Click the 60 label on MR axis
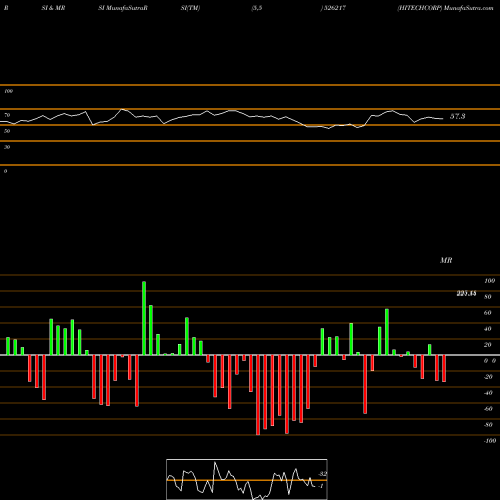 click(x=487, y=313)
